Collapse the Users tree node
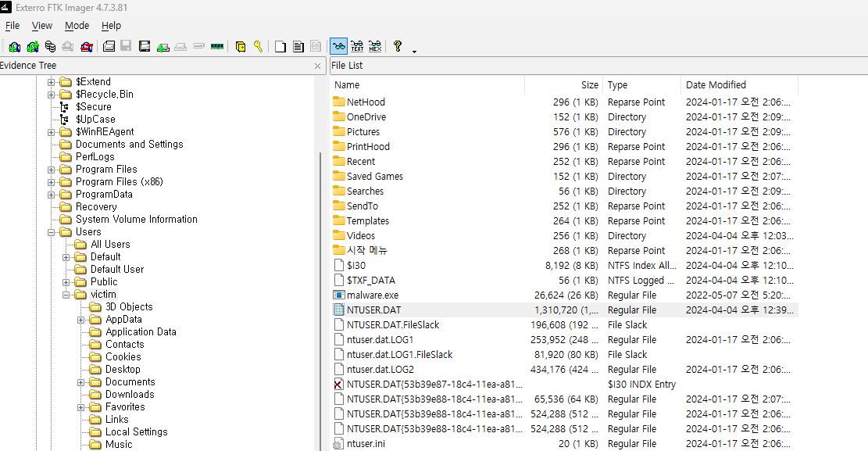 pos(51,232)
